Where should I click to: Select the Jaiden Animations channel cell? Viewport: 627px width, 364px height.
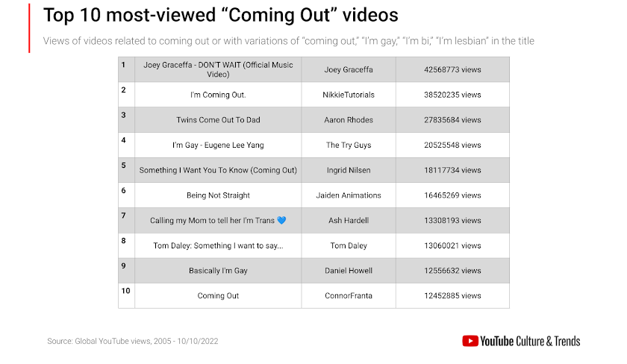tap(349, 195)
